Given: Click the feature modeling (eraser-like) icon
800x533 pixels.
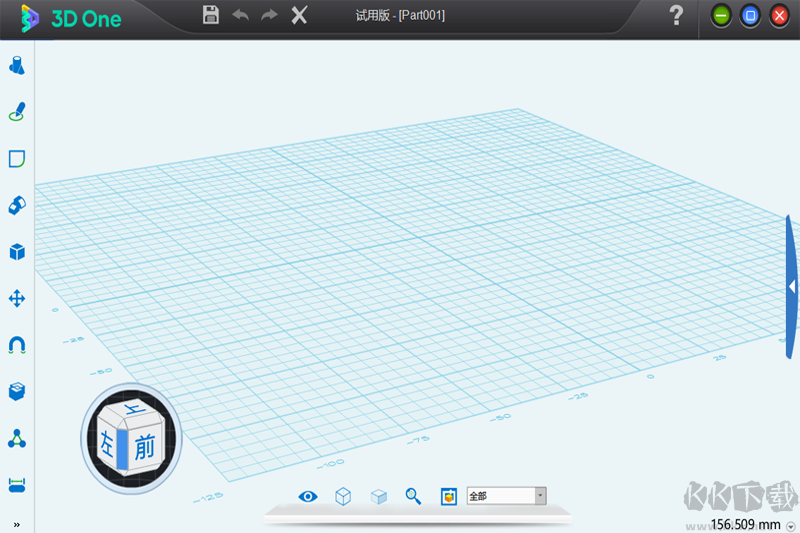Looking at the screenshot, I should [x=16, y=205].
